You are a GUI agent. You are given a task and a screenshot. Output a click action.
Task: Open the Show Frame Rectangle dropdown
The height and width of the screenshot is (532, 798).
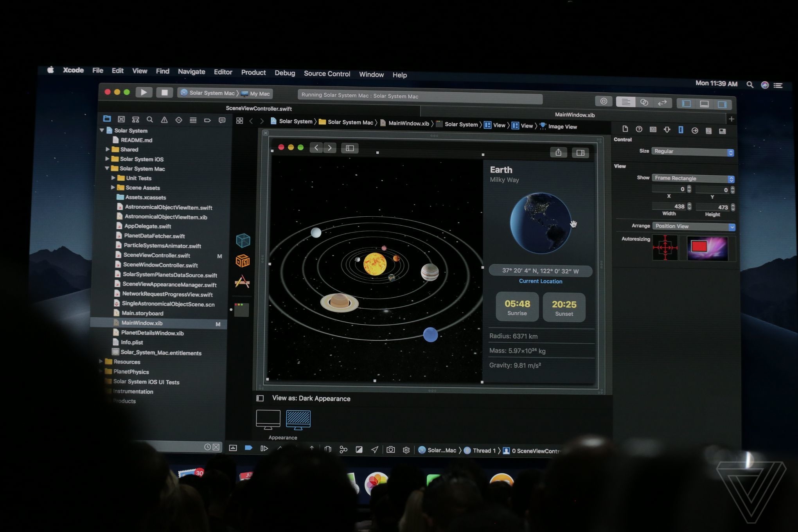[x=693, y=178]
